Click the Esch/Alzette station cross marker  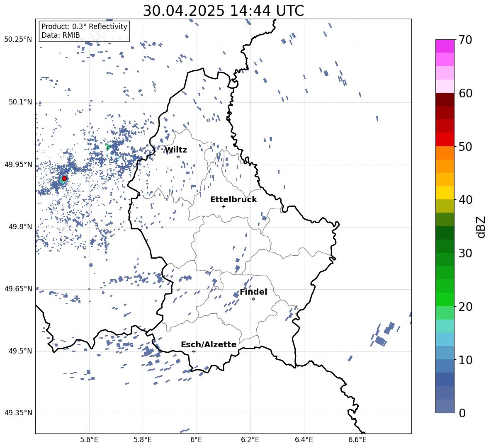tap(194, 351)
